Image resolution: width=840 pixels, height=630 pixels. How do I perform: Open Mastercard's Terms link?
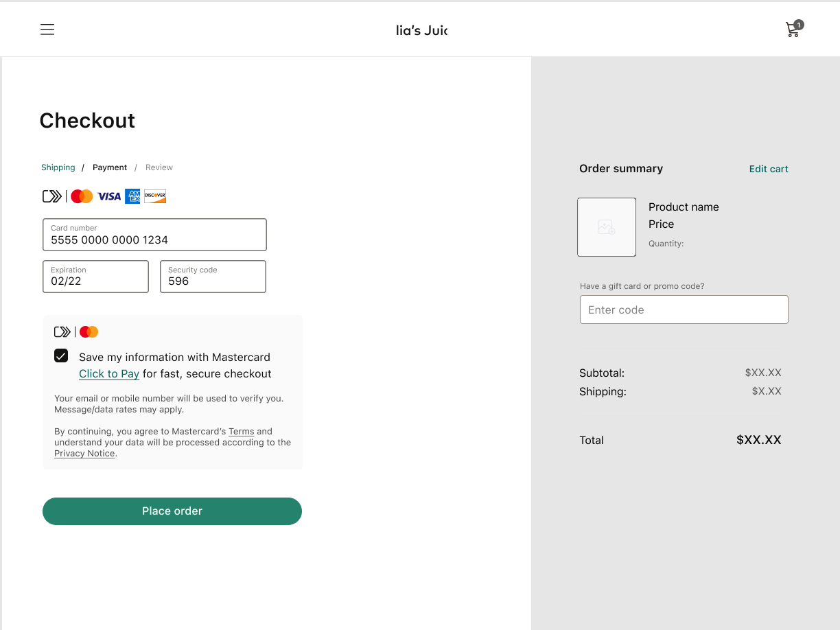(x=242, y=432)
